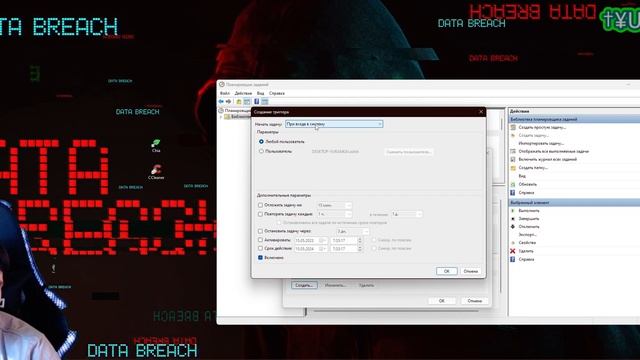Viewport: 640px width, 360px height.
Task: Click icon beside Отображать все выполняемые задачи
Action: click(513, 151)
